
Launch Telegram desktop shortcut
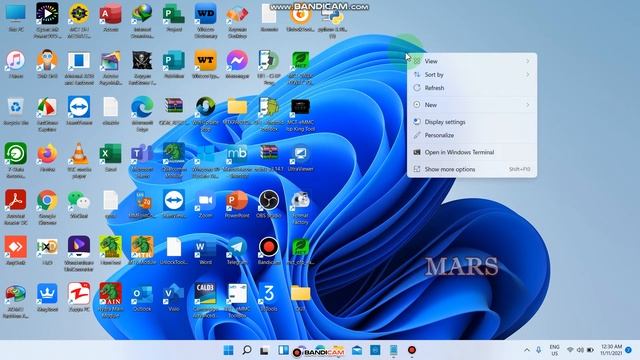237,251
